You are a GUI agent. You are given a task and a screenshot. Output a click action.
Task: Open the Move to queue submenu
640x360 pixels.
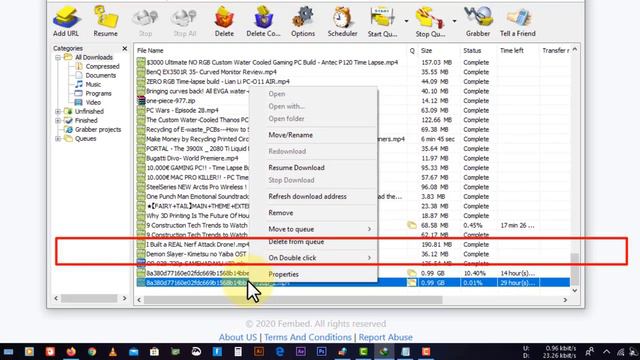(313, 229)
